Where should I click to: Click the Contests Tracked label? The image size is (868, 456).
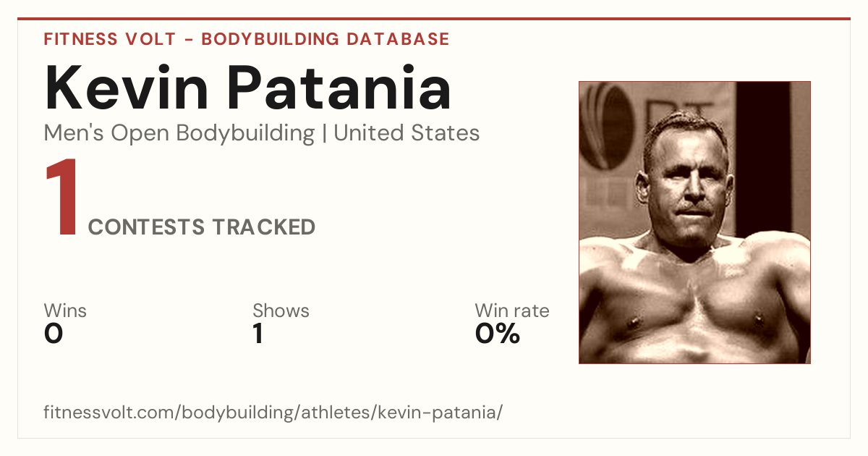202,227
